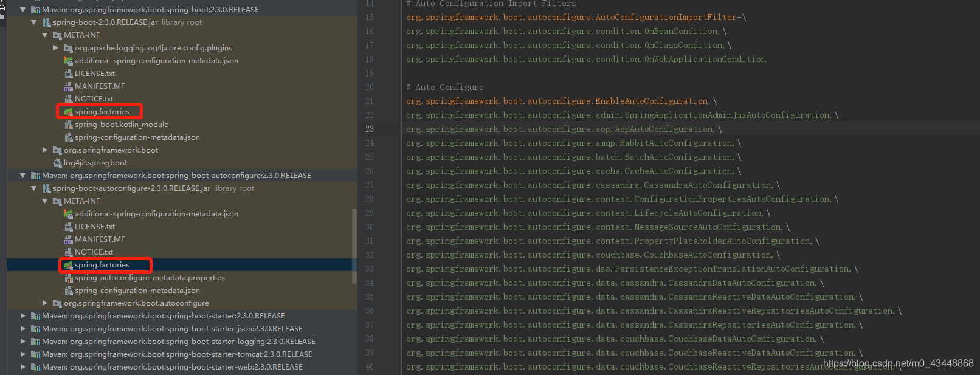Click project tree vertical scrollbar
Viewport: 980px width, 375px height.
coord(354,246)
